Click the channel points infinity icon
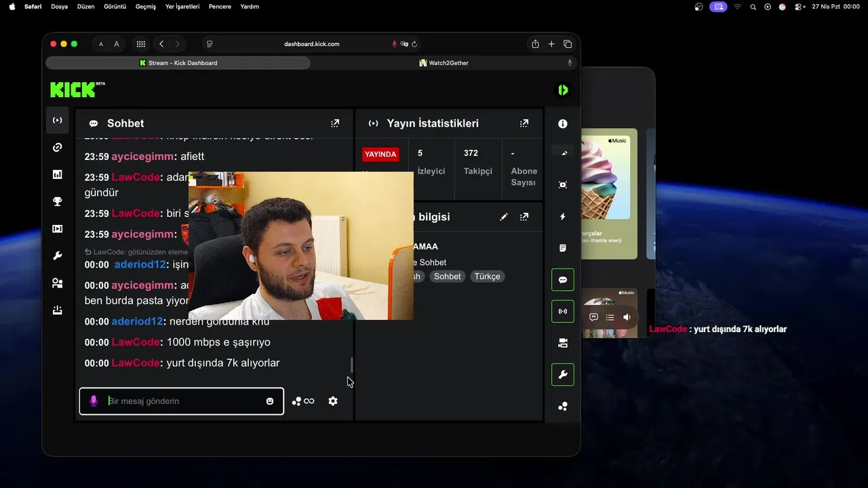 click(x=303, y=401)
